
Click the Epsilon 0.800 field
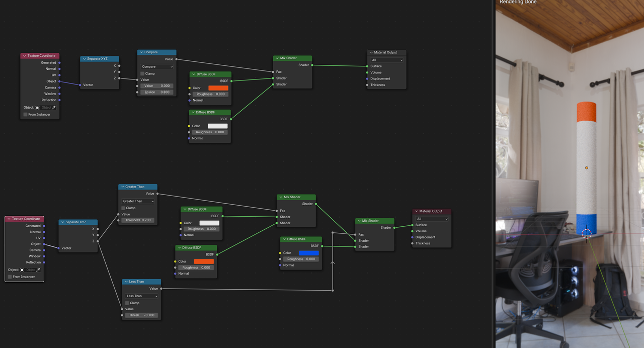pos(157,92)
